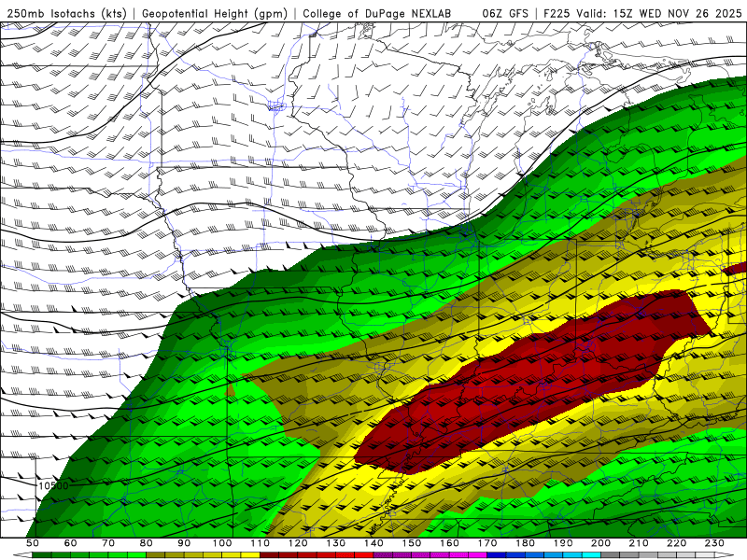The height and width of the screenshot is (560, 747).
Task: Click the "10500" height contour label
Action: tap(53, 485)
